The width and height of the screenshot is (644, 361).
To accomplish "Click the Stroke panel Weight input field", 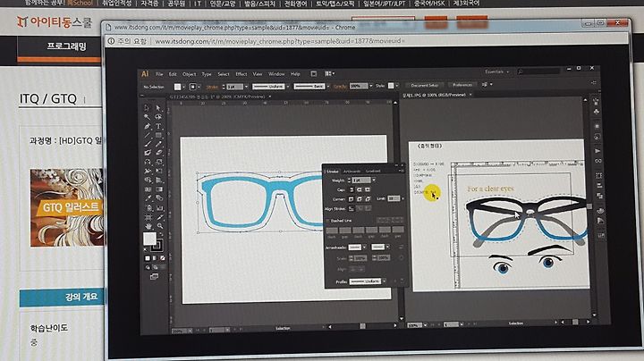I will [361, 180].
